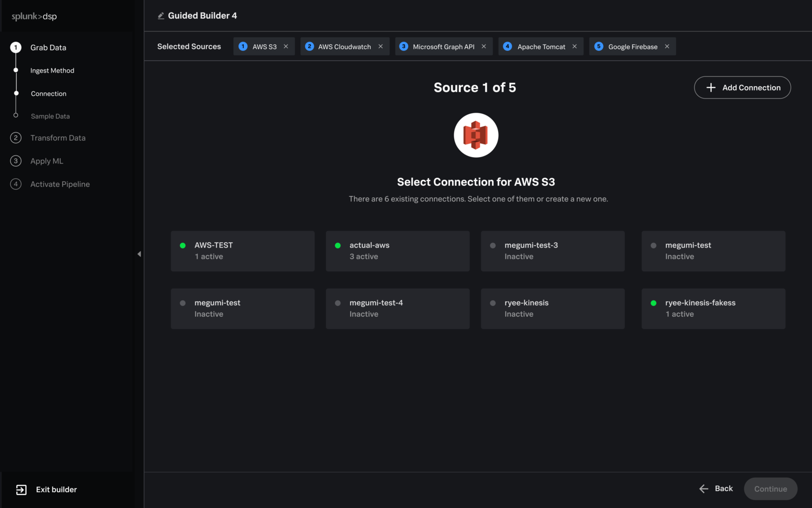
Task: Choose the AWS-TEST connection card
Action: point(243,251)
